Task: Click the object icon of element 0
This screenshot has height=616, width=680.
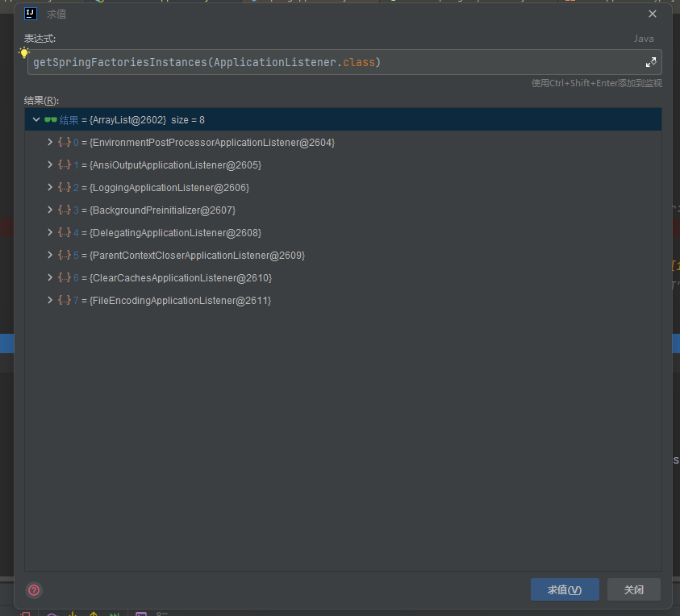Action: click(x=65, y=142)
